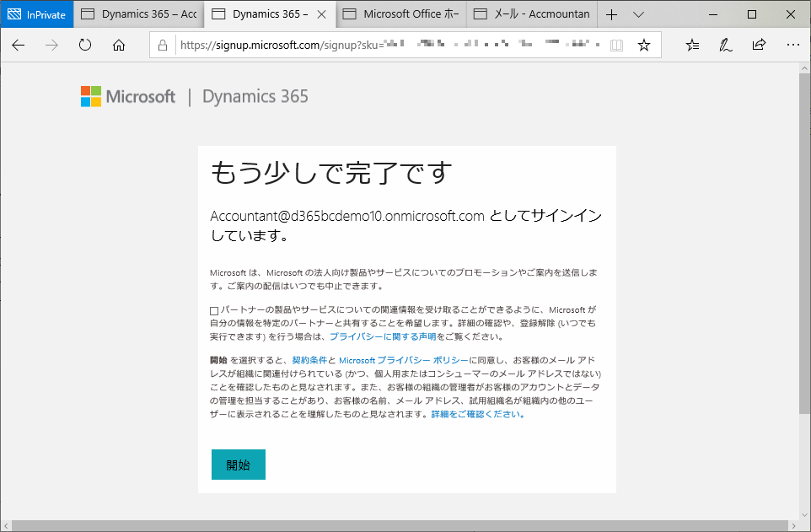Screen dimensions: 811x532
Task: Click the Accountant@d365bcdemo10.onmicrosoft.com email text
Action: 347,216
